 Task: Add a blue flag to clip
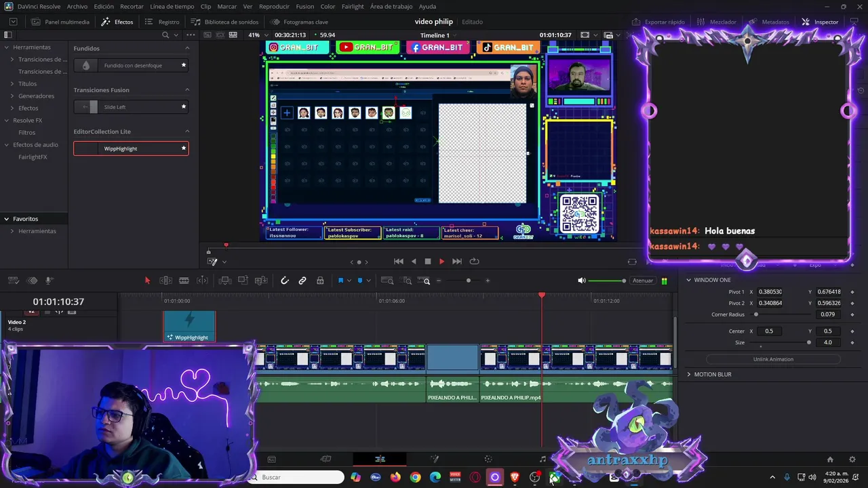click(x=340, y=281)
